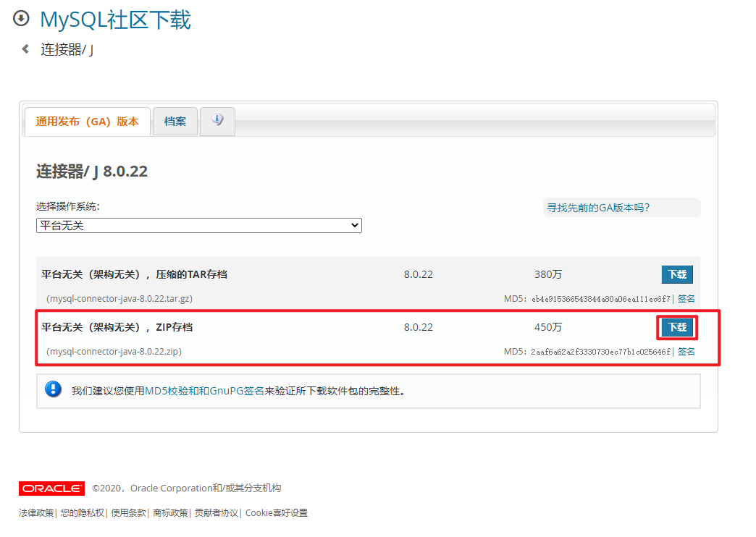
Task: Click the blue exclamation notice icon
Action: tap(53, 389)
